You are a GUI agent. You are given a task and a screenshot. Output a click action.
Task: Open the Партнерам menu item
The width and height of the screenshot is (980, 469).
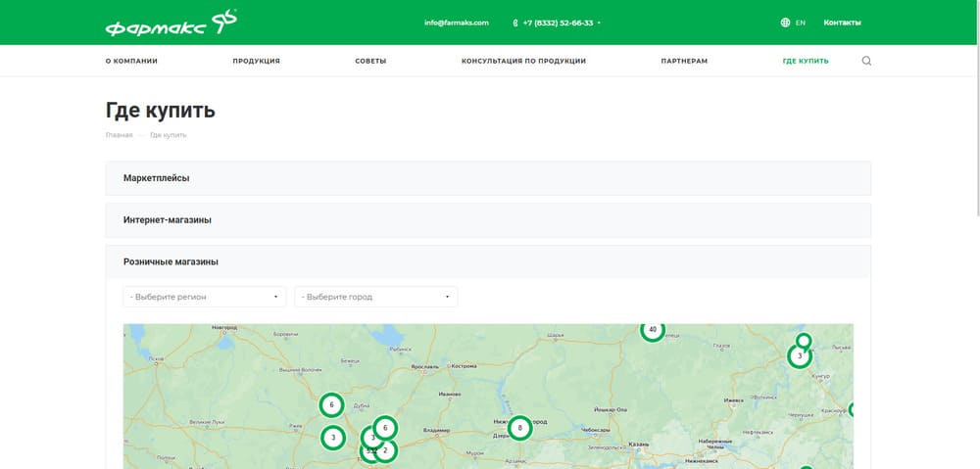pyautogui.click(x=684, y=61)
